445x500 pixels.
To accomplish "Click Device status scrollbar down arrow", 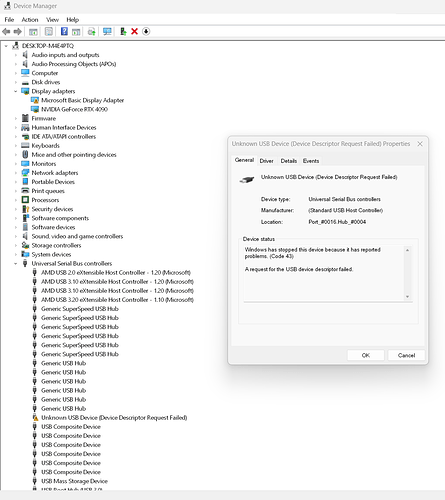I will click(x=407, y=297).
